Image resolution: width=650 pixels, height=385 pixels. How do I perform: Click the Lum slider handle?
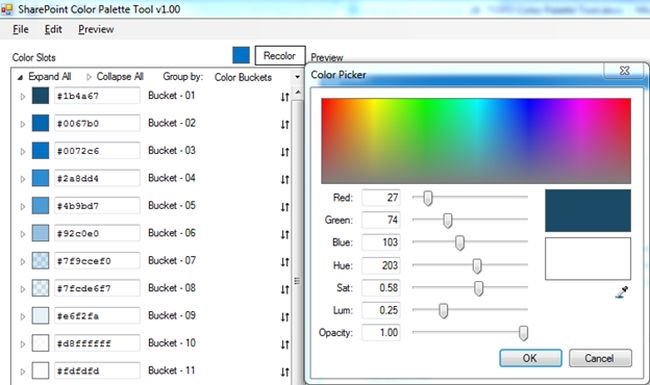[443, 311]
